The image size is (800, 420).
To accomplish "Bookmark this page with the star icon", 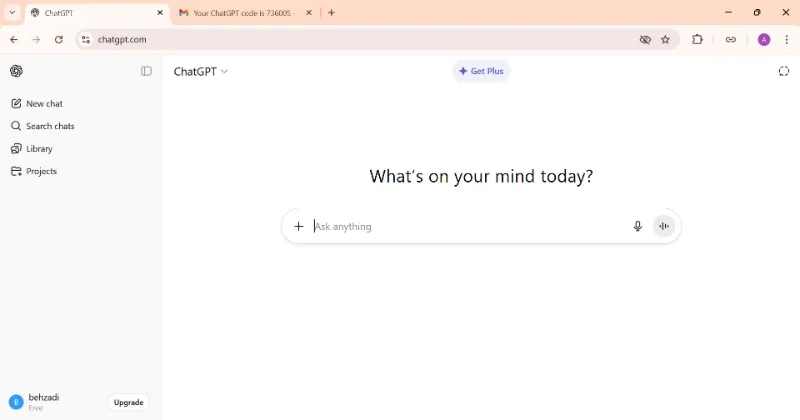I will [x=665, y=39].
